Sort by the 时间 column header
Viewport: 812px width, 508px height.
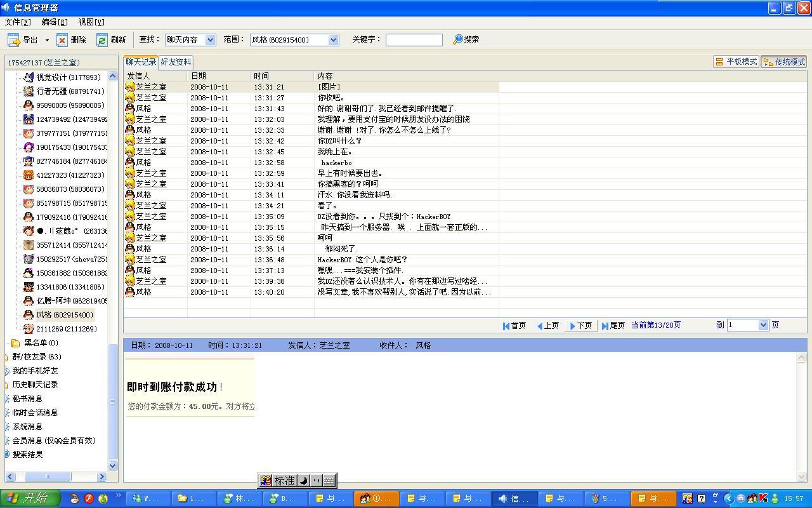click(x=283, y=76)
